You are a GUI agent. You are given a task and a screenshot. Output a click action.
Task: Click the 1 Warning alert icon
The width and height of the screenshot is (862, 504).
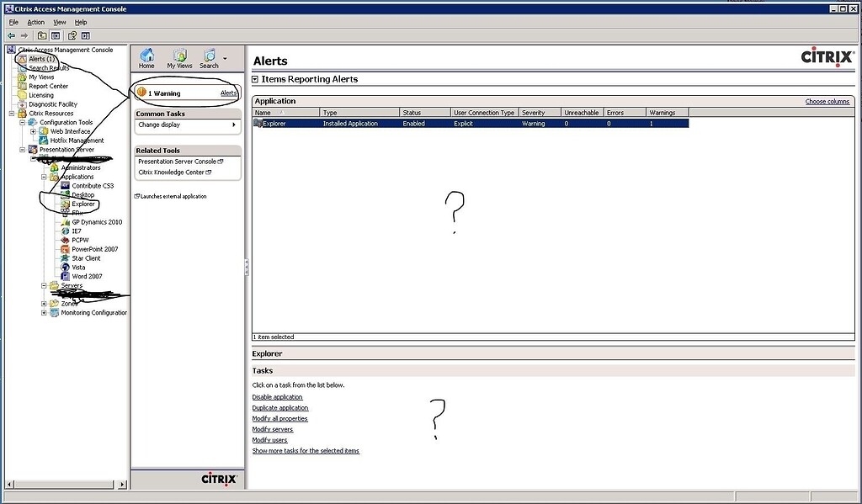[x=141, y=93]
